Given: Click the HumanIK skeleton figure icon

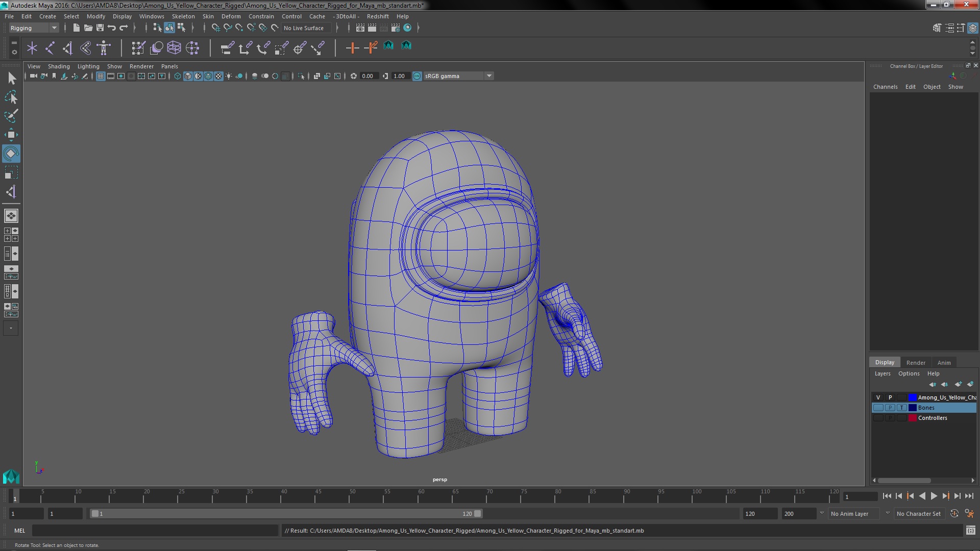Looking at the screenshot, I should (x=104, y=48).
